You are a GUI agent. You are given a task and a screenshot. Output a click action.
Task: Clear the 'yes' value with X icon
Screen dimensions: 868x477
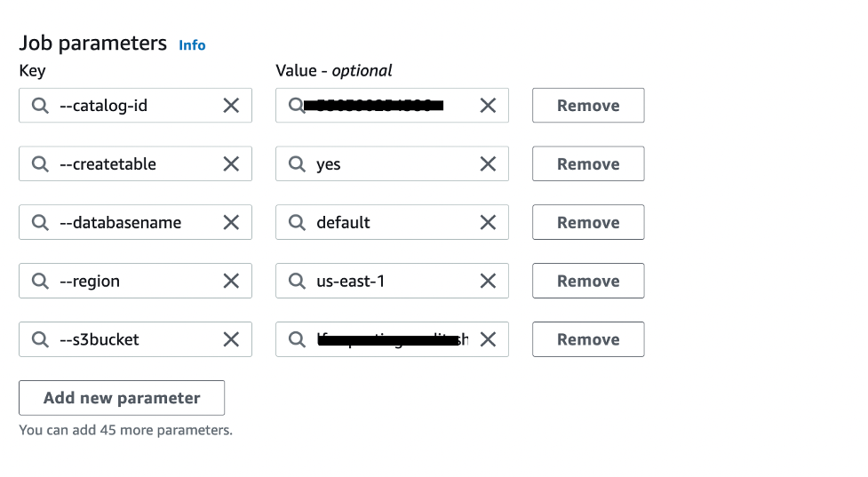[488, 164]
